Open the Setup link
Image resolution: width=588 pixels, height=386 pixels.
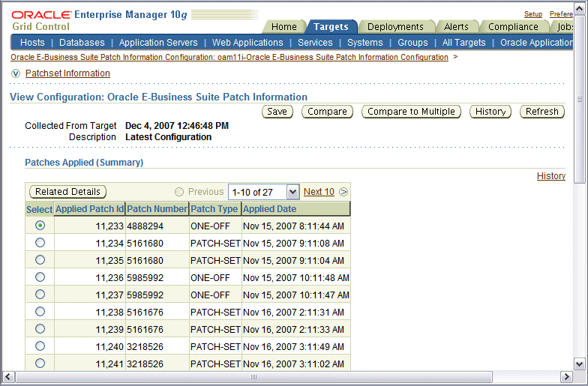coord(532,13)
